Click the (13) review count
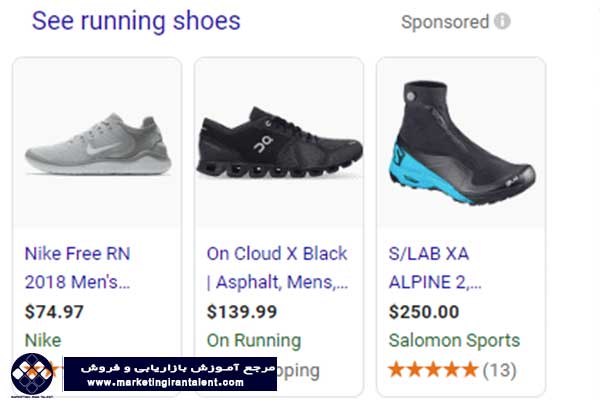This screenshot has height=400, width=600. (499, 370)
